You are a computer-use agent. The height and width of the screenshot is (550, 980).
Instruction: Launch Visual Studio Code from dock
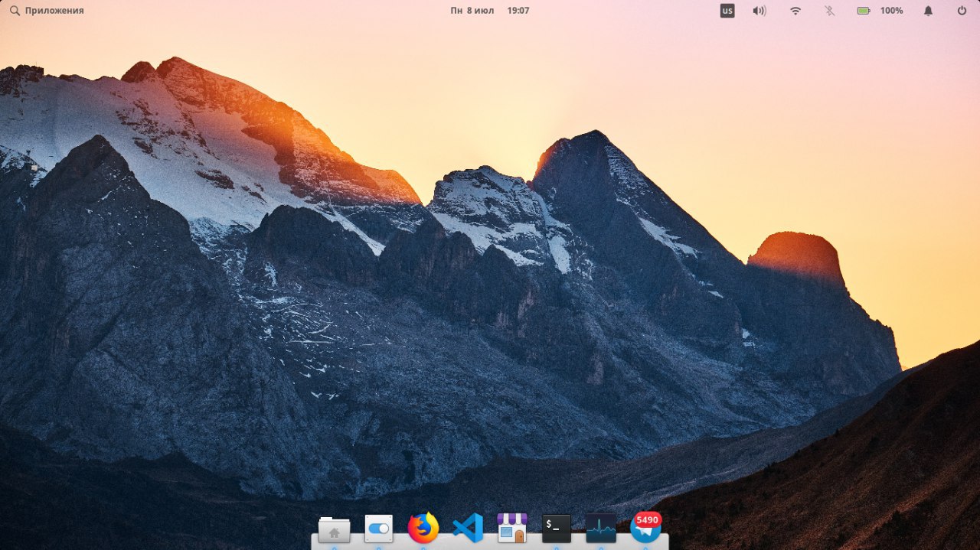(467, 528)
